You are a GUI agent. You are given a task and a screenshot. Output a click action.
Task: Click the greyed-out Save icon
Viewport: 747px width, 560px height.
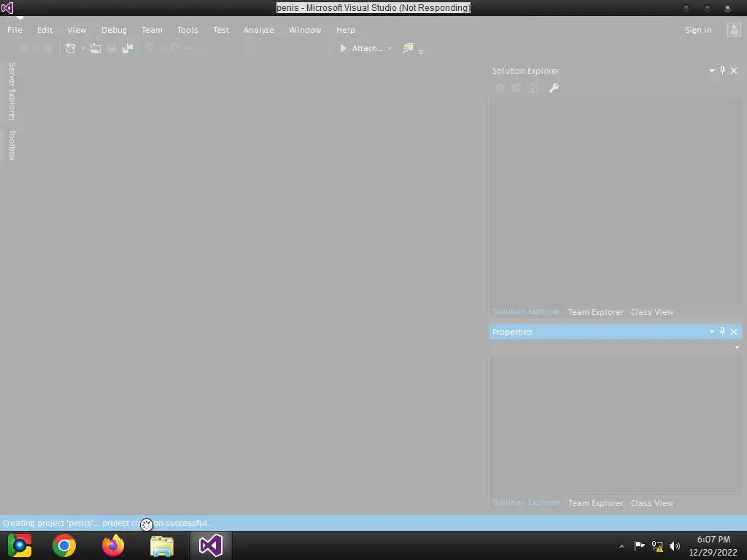pyautogui.click(x=112, y=48)
